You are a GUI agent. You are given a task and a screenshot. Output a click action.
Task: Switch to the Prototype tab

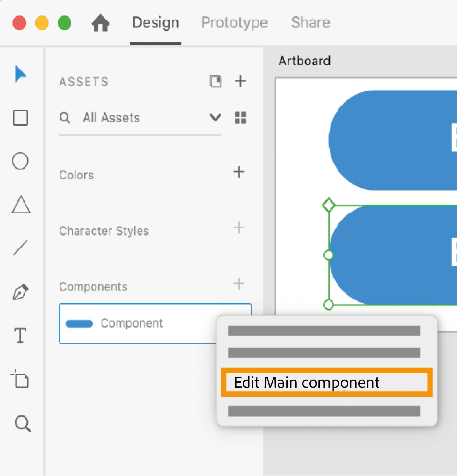234,23
